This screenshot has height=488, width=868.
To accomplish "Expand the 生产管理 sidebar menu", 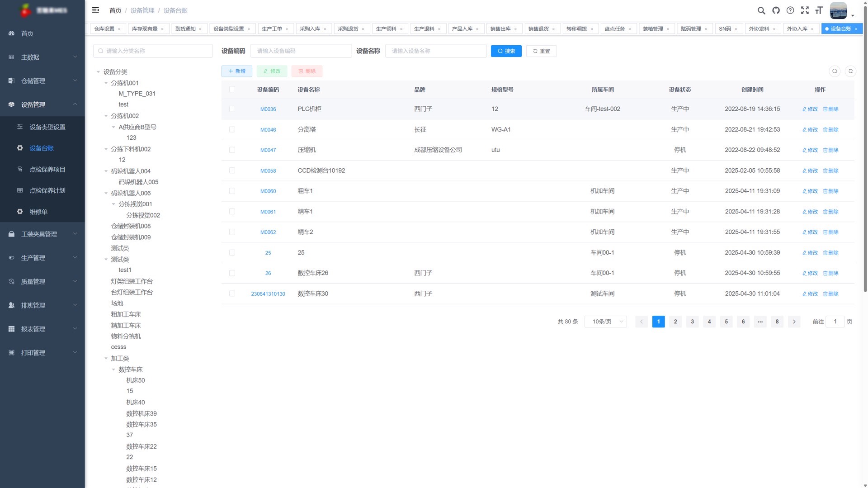I will (42, 258).
